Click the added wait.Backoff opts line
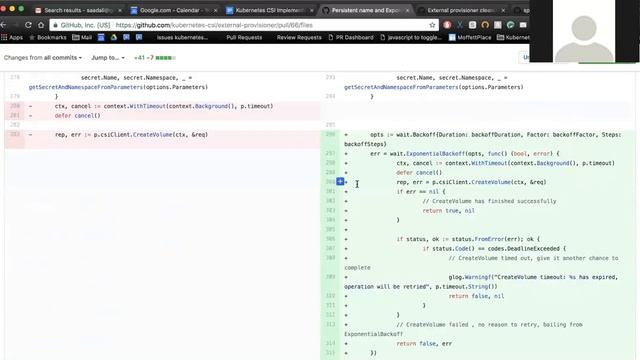This screenshot has width=640, height=360. click(x=483, y=139)
